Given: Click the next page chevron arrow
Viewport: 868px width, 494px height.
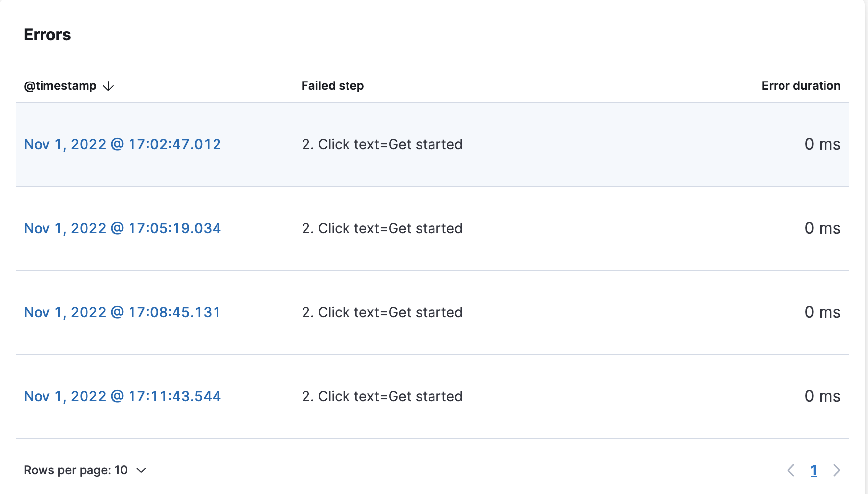Looking at the screenshot, I should click(x=836, y=470).
